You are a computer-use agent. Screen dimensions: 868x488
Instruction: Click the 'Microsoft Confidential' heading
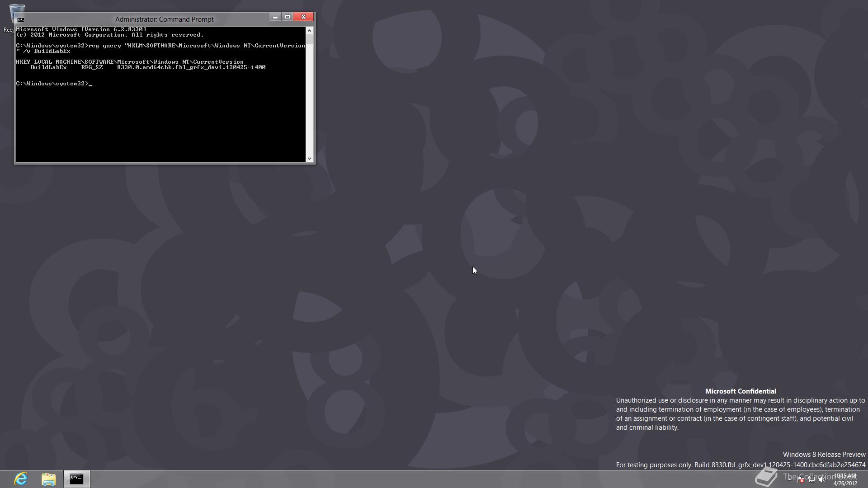[741, 391]
